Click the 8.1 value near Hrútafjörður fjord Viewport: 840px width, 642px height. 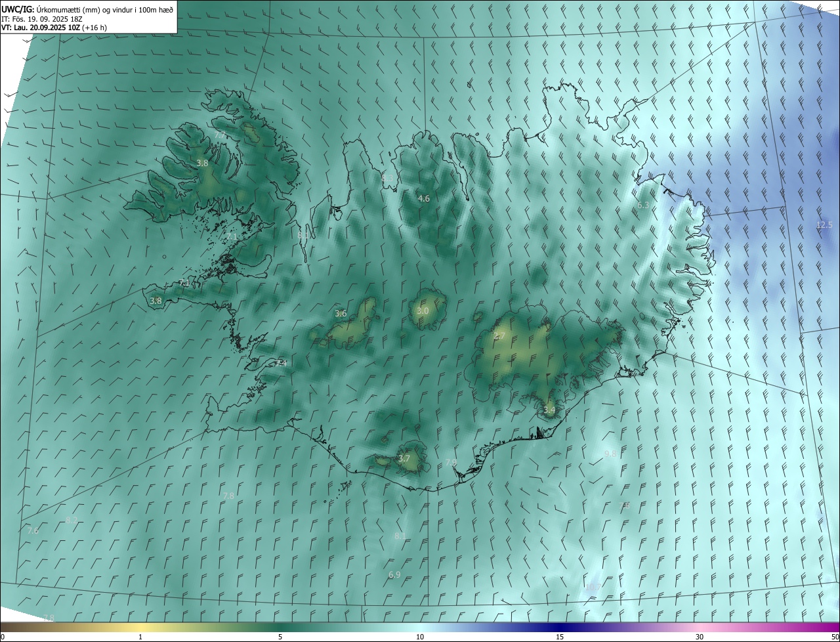click(303, 234)
